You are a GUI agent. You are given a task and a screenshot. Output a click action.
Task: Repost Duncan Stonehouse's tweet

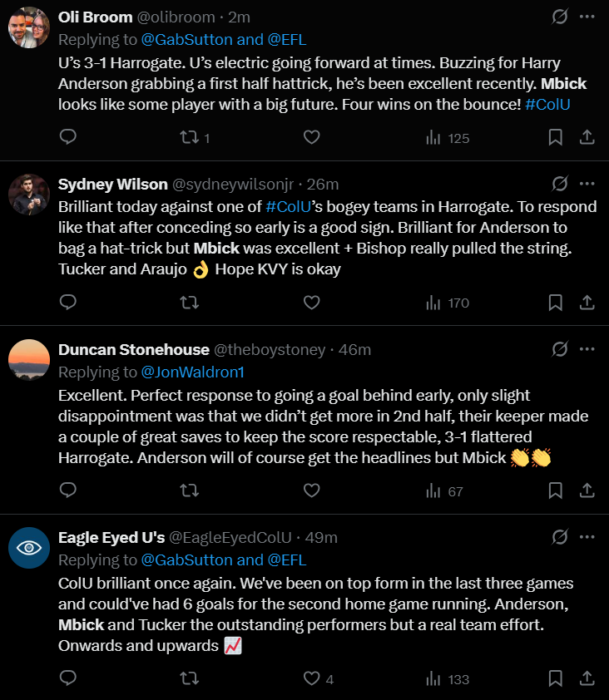pos(190,490)
